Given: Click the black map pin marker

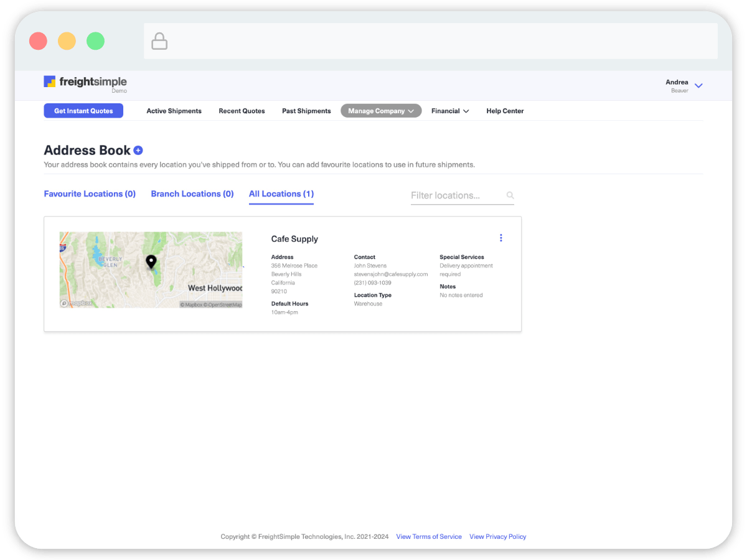Looking at the screenshot, I should [x=151, y=262].
